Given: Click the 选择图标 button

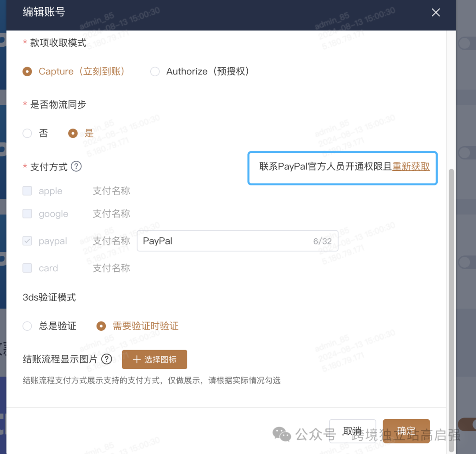Looking at the screenshot, I should (x=155, y=359).
